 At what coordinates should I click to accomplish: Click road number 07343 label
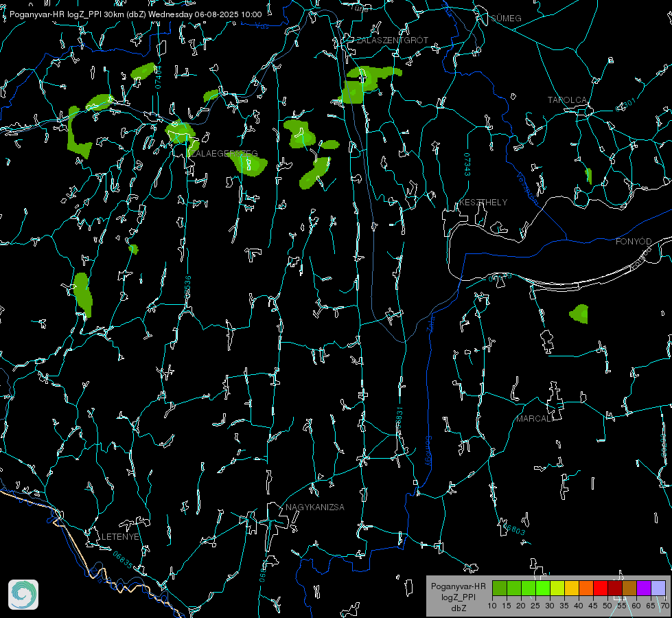467,164
